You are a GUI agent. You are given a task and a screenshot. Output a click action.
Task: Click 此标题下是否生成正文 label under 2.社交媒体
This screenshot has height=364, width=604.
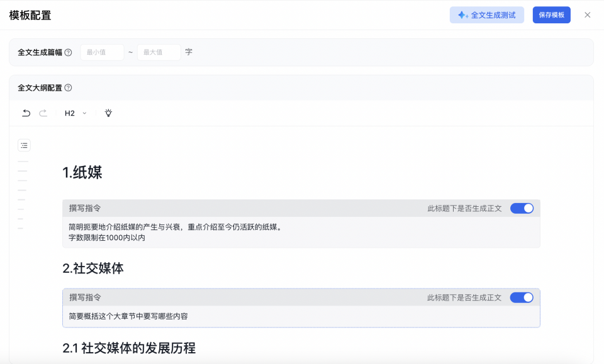[x=464, y=298]
